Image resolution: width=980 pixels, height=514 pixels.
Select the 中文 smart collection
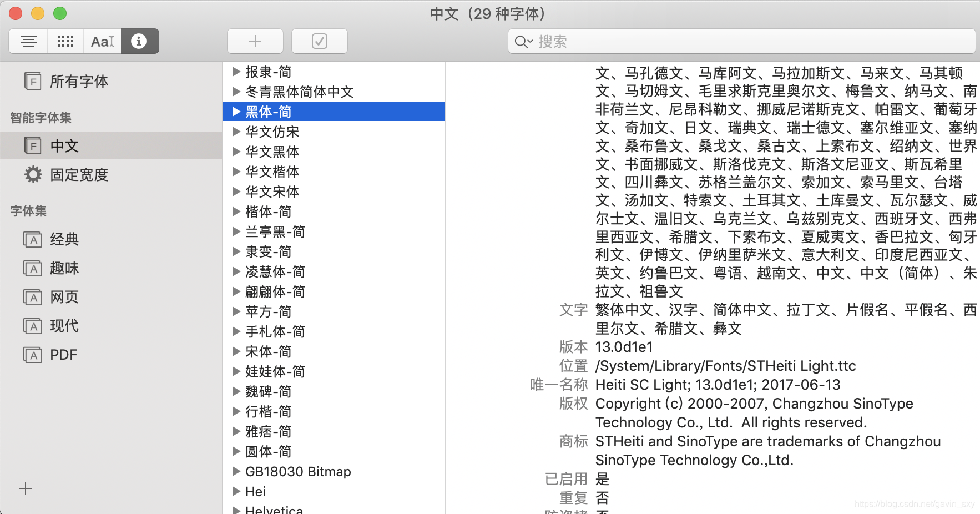click(111, 146)
